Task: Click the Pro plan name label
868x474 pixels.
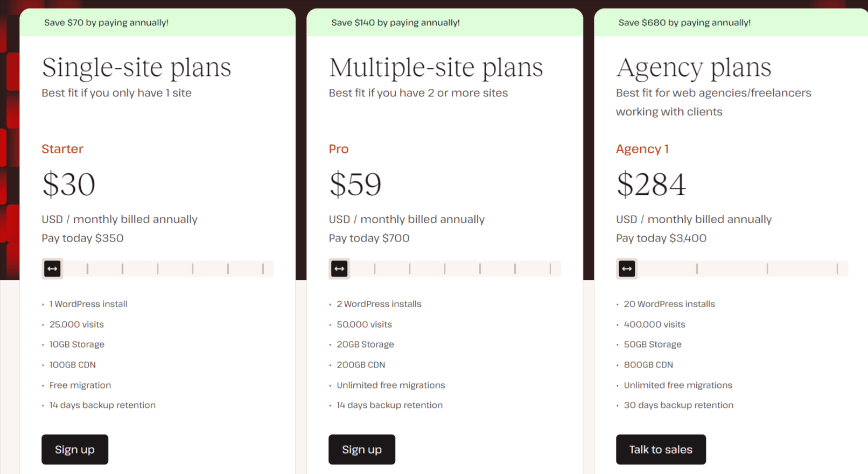Action: coord(339,149)
